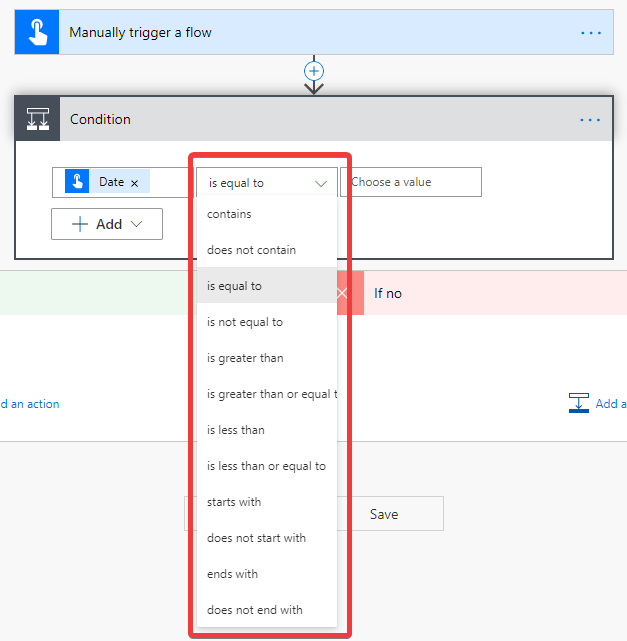Viewport: 627px width, 641px height.
Task: Click the plus insert step icon
Action: point(314,71)
